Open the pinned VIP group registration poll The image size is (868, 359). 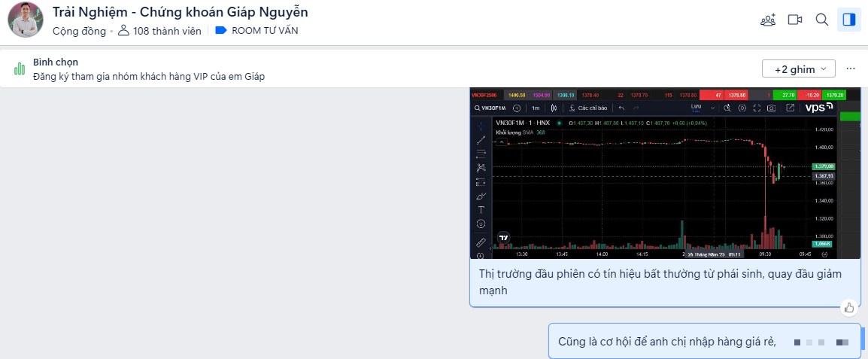coord(149,76)
